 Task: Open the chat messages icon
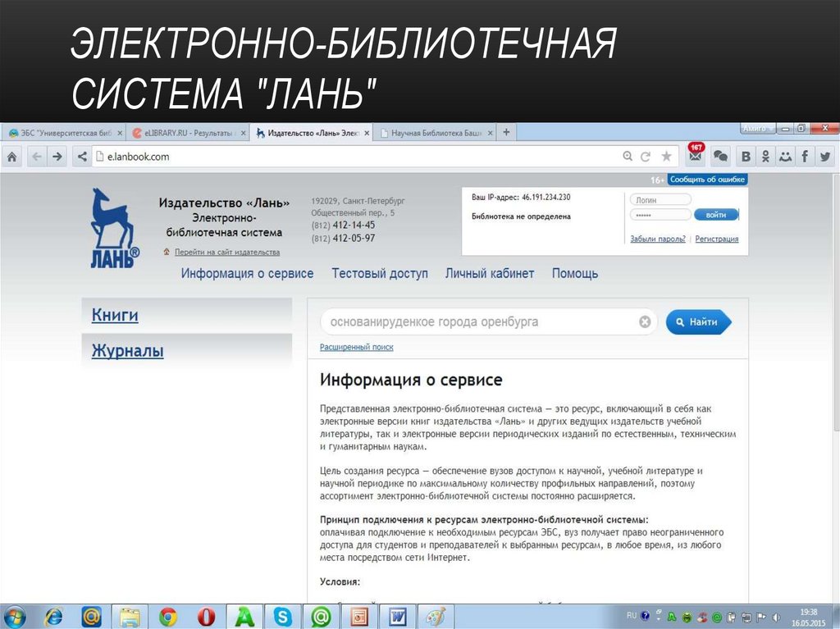click(720, 156)
